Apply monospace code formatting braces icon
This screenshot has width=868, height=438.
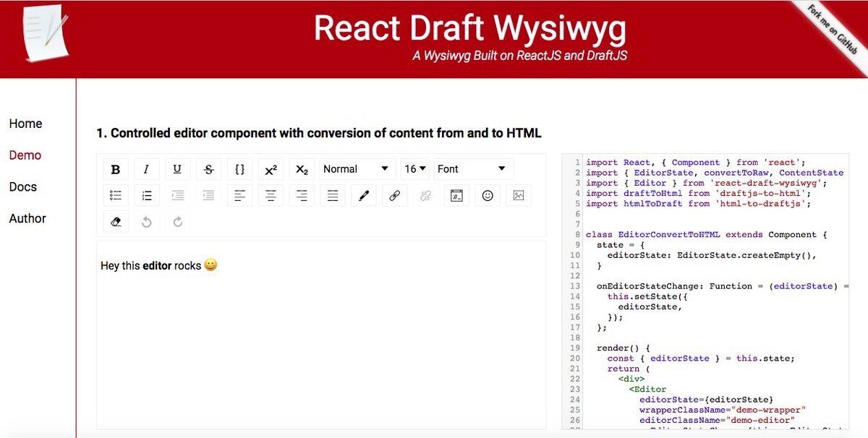pyautogui.click(x=239, y=169)
